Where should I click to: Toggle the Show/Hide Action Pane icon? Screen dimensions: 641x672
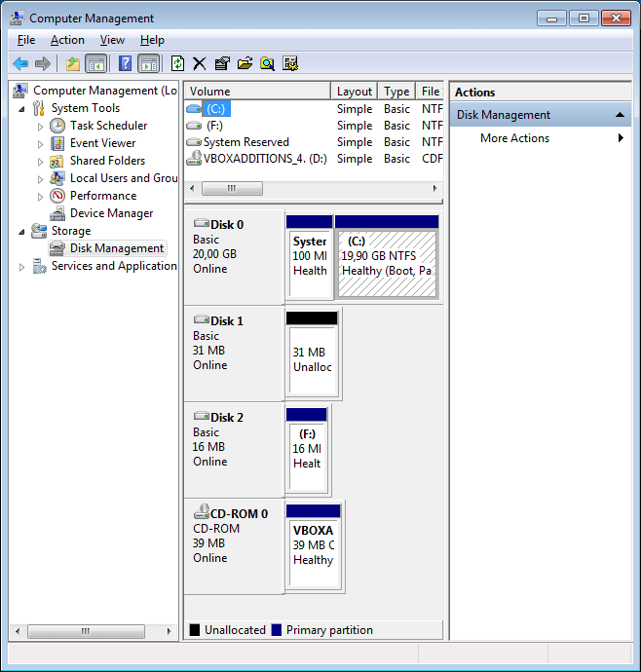[x=149, y=64]
